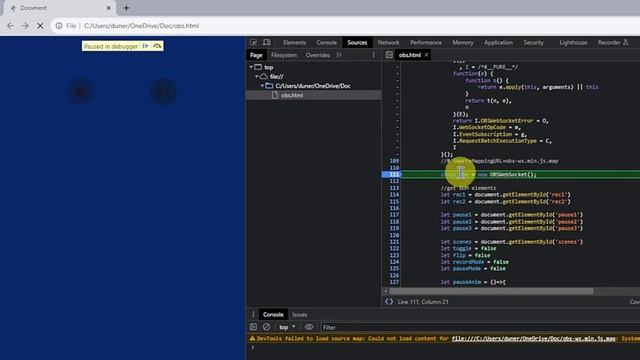The width and height of the screenshot is (640, 360).
Task: Switch to the Console panel tab
Action: (327, 42)
